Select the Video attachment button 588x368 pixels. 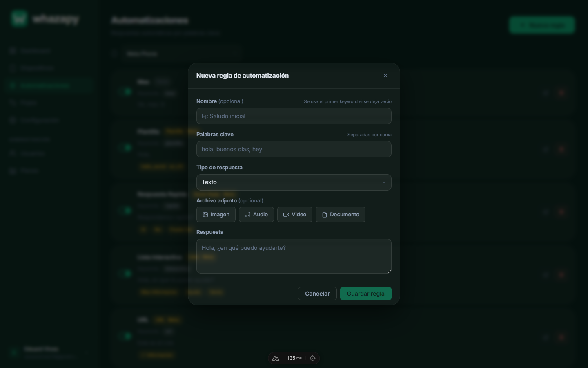295,215
